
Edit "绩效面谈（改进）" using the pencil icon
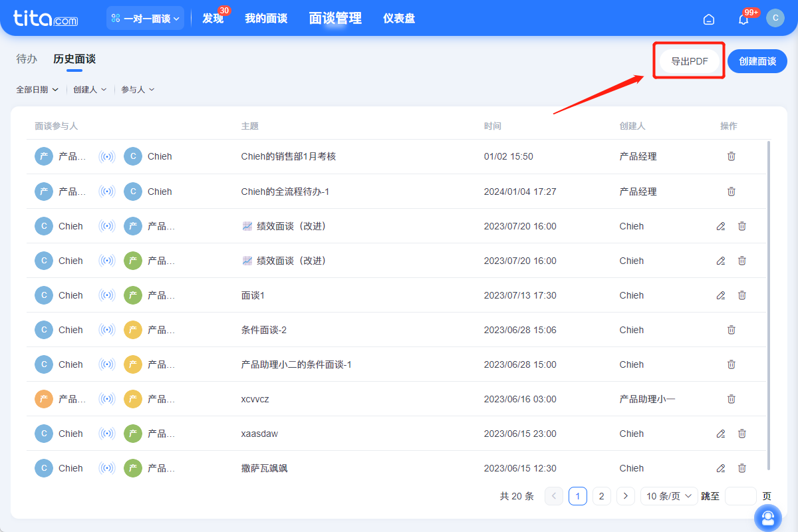[x=720, y=226]
